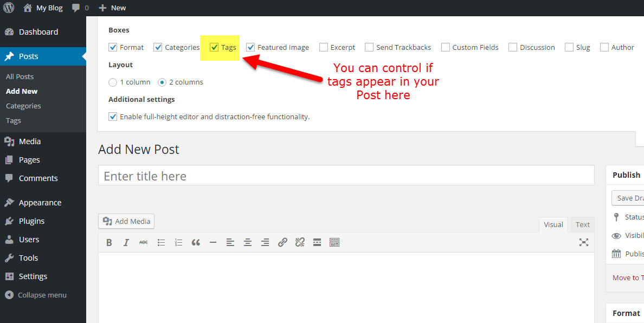
Task: Click the Add Media button
Action: [x=127, y=221]
